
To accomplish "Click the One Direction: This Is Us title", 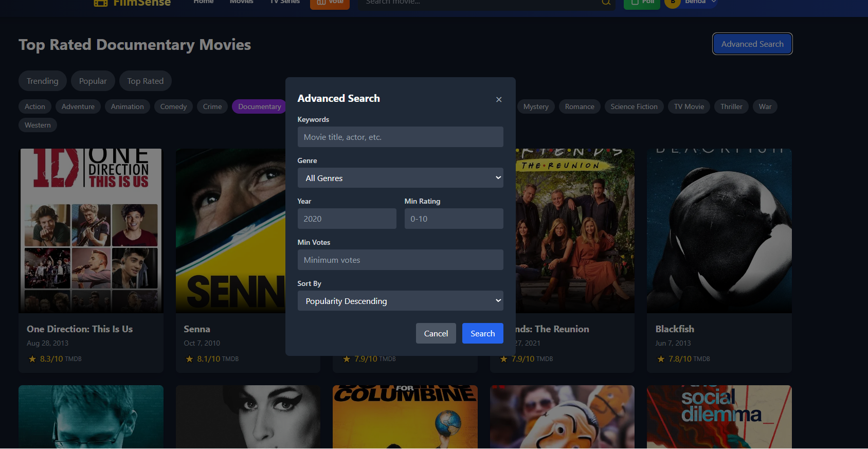I will (80, 329).
